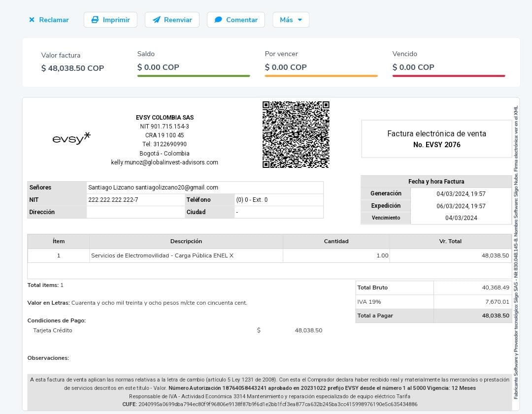Click the orange Por vencer bar
Viewport: 532px width, 414px height.
(x=321, y=76)
